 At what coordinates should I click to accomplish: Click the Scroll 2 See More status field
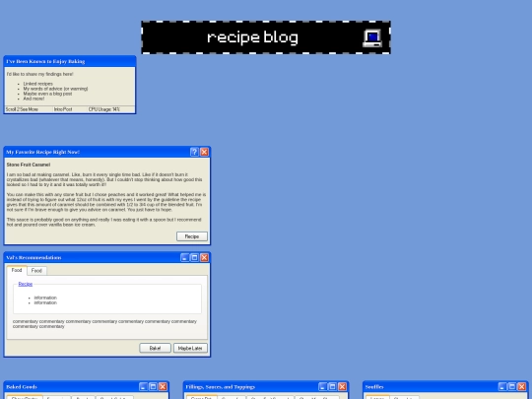(x=29, y=109)
